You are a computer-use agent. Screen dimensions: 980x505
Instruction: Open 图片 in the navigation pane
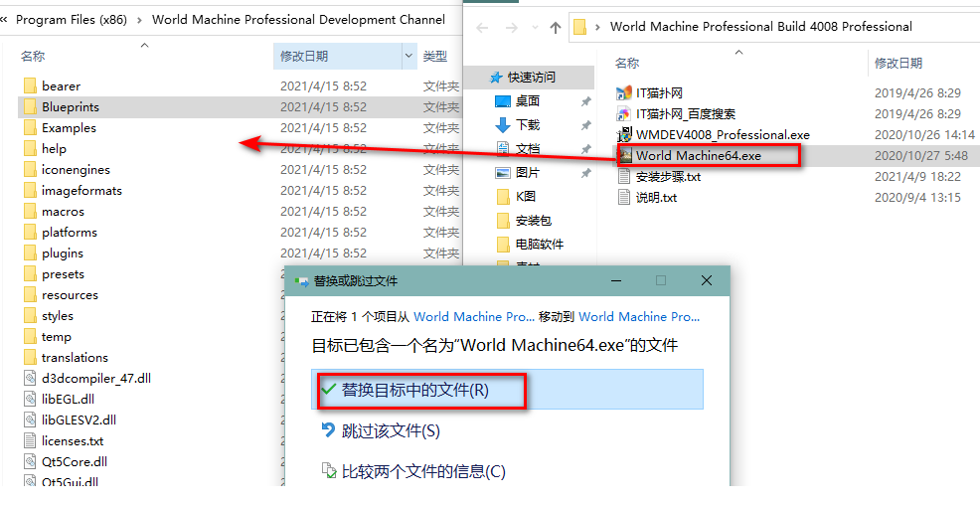[x=528, y=173]
